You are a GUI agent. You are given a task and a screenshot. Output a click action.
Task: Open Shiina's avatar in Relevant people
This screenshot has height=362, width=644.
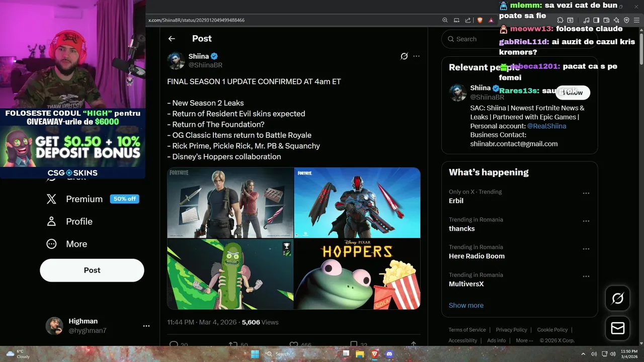pyautogui.click(x=458, y=93)
